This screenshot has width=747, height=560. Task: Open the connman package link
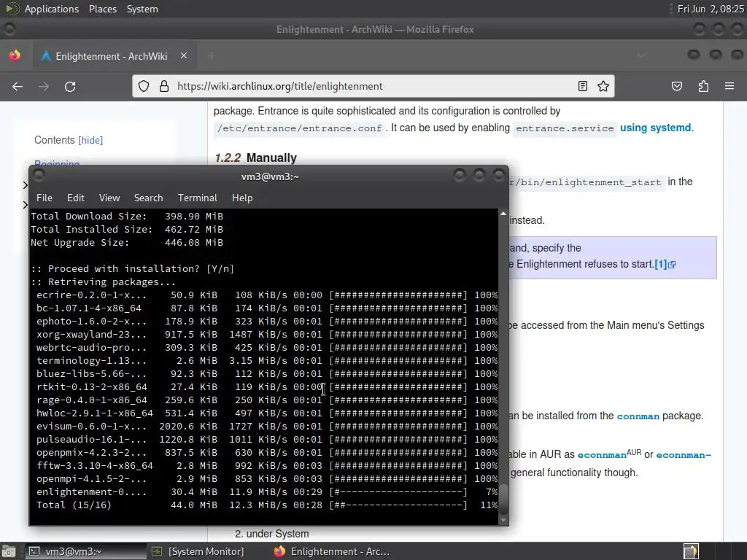[x=638, y=416]
